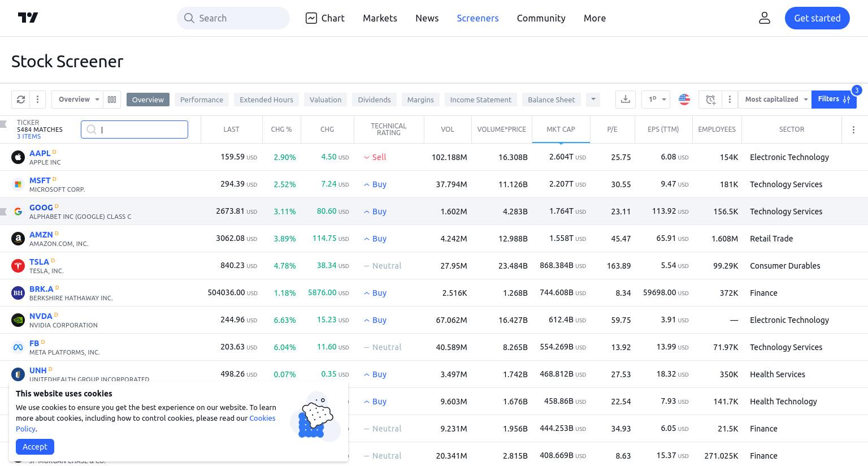Open the Chart menu item
Viewport: 868px width, 466px height.
325,18
